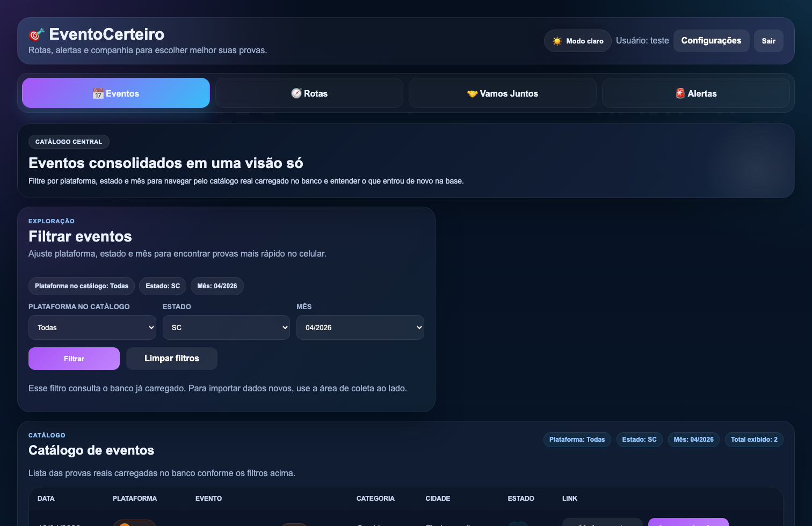812x526 pixels.
Task: Click the handshake icon on Vamos Juntos
Action: pos(473,93)
